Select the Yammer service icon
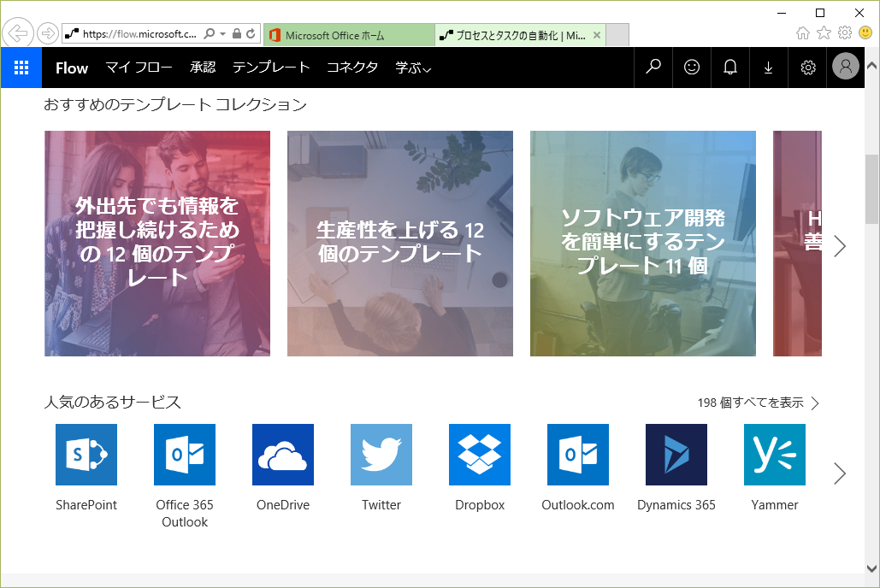880x588 pixels. click(775, 455)
